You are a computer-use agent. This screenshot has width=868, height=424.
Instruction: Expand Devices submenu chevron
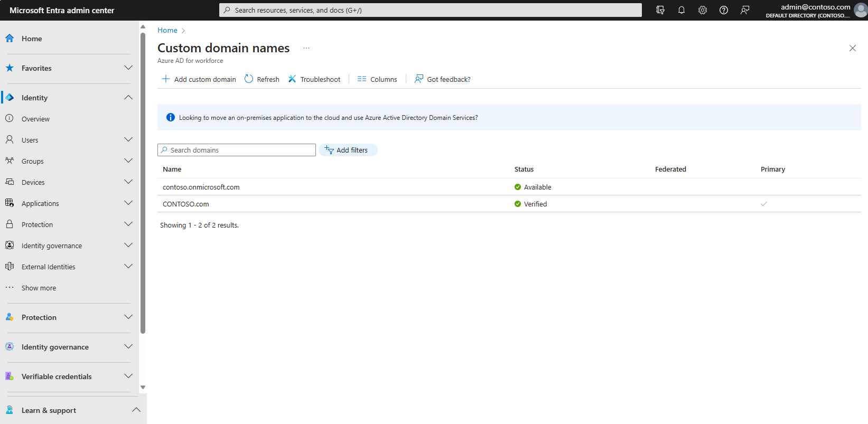click(128, 182)
